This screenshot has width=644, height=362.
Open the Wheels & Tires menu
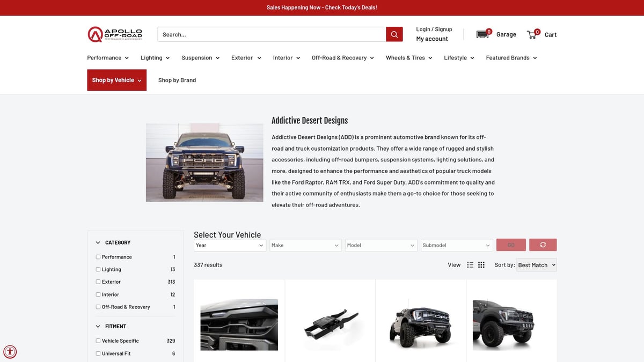coord(408,58)
